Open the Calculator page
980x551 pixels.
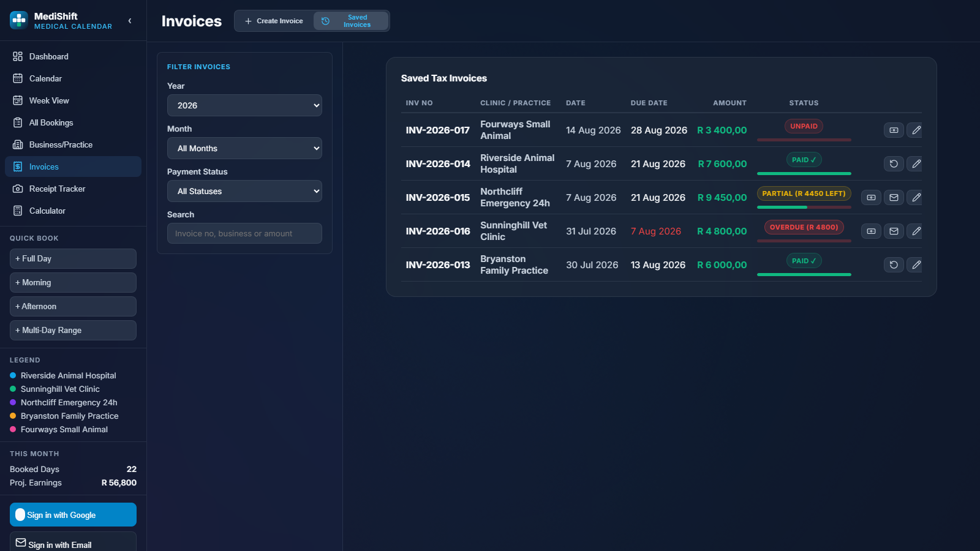coord(73,211)
